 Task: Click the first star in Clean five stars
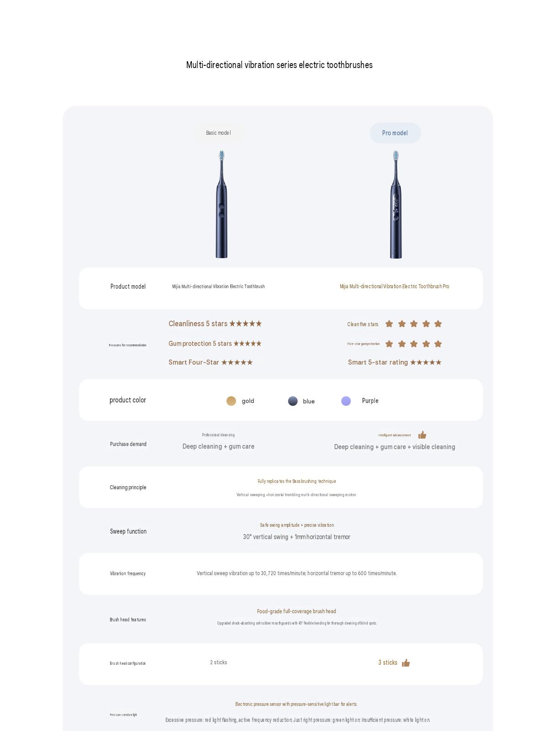389,324
